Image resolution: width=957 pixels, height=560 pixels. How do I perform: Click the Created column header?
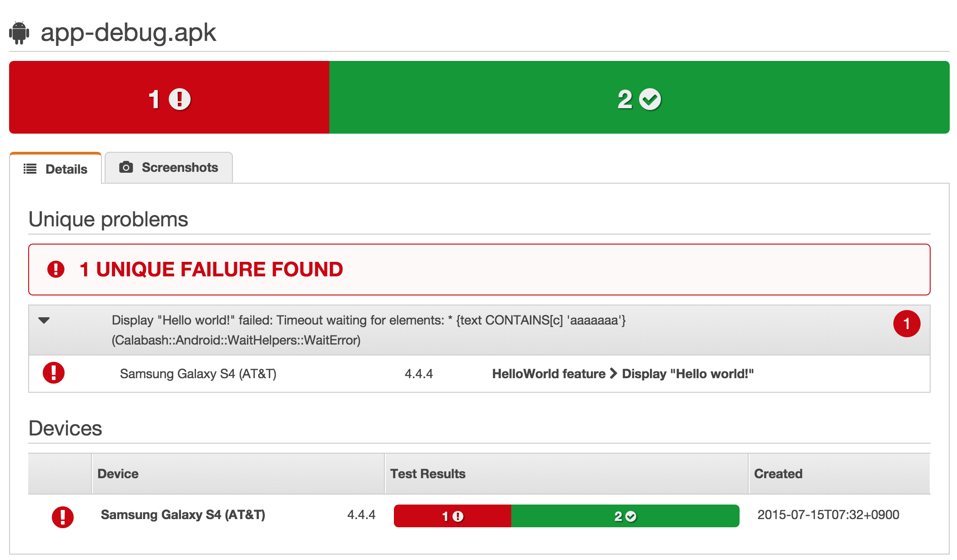point(778,474)
